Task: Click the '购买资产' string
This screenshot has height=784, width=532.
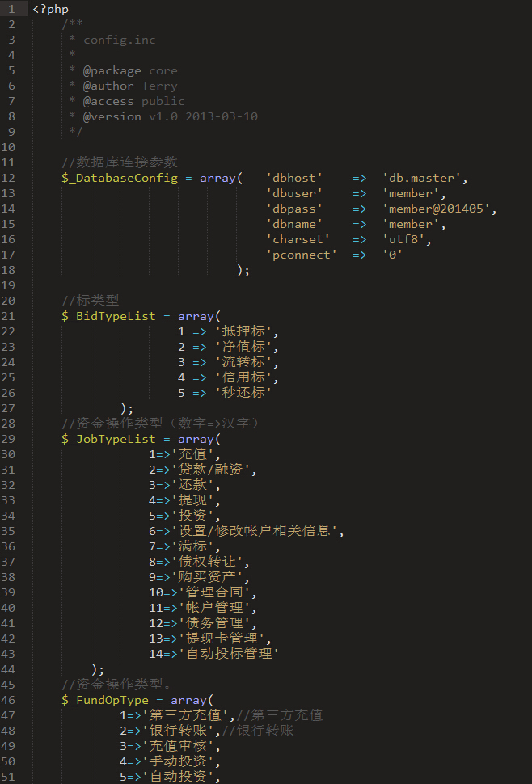Action: pyautogui.click(x=207, y=577)
